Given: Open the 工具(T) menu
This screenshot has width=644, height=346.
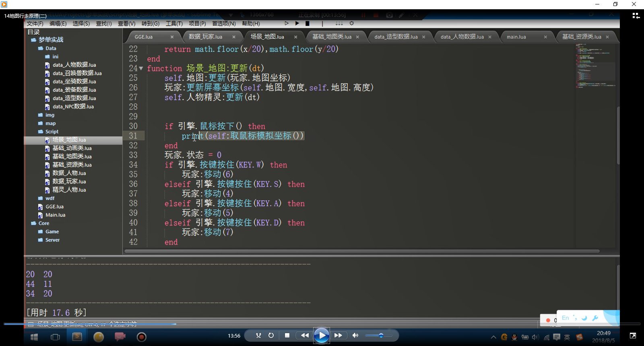Looking at the screenshot, I should 174,24.
